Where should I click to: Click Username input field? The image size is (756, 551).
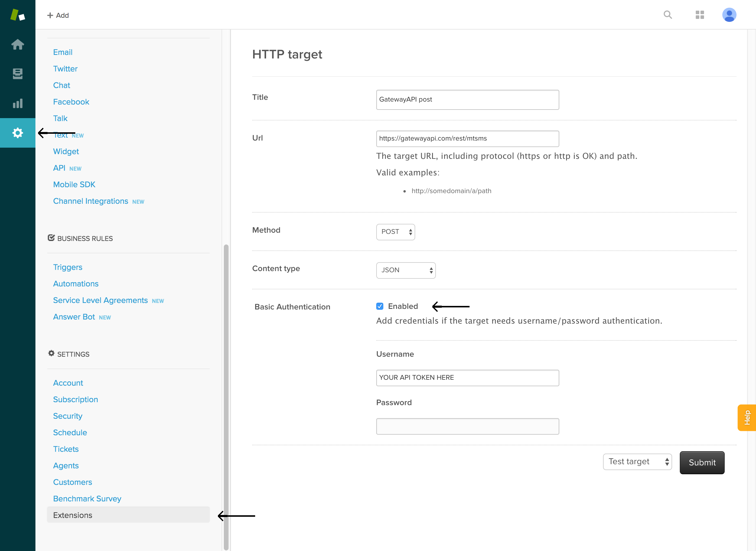[468, 377]
